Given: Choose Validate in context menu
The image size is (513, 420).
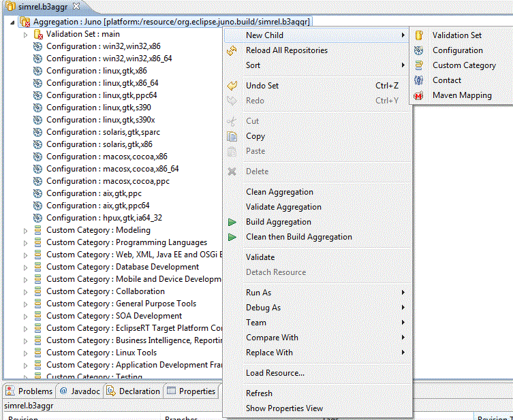Looking at the screenshot, I should click(x=315, y=257).
